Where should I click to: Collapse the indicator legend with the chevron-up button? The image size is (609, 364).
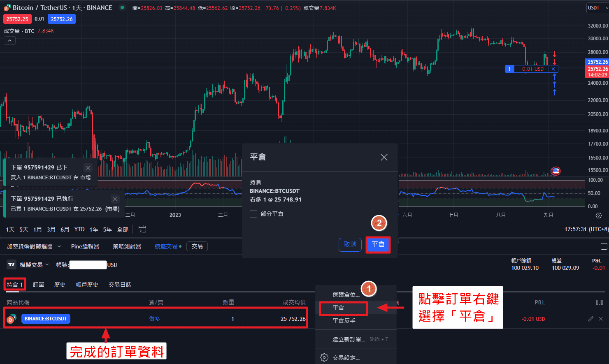click(9, 40)
